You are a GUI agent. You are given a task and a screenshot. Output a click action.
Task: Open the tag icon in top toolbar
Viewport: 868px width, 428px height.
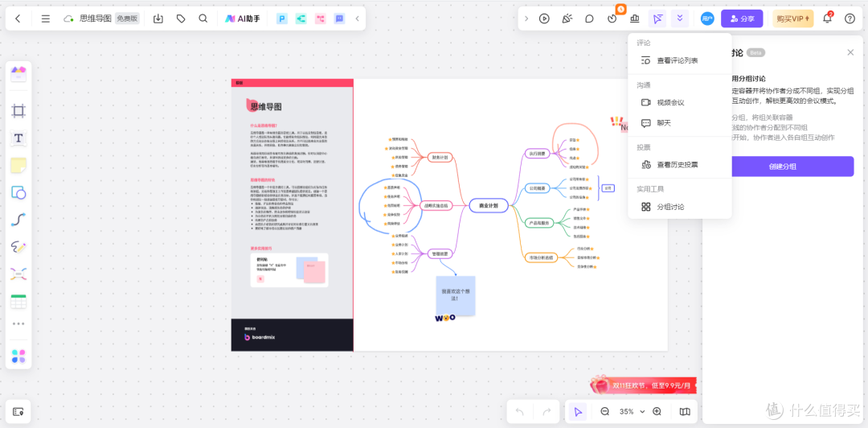click(x=181, y=19)
